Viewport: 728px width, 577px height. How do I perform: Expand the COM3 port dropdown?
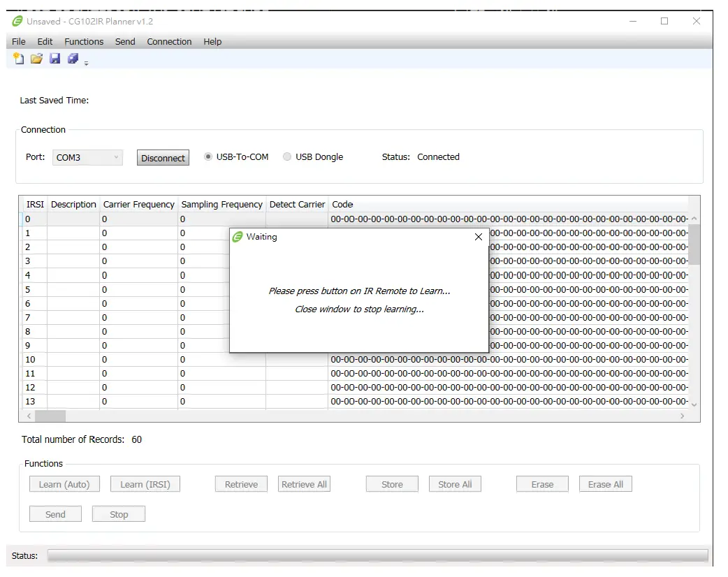[116, 157]
